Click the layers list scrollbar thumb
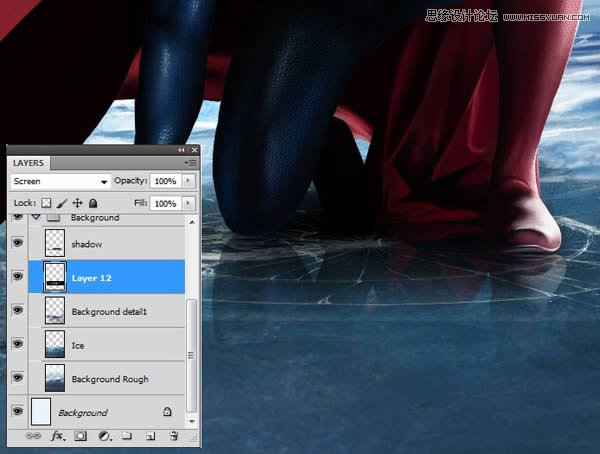 192,355
